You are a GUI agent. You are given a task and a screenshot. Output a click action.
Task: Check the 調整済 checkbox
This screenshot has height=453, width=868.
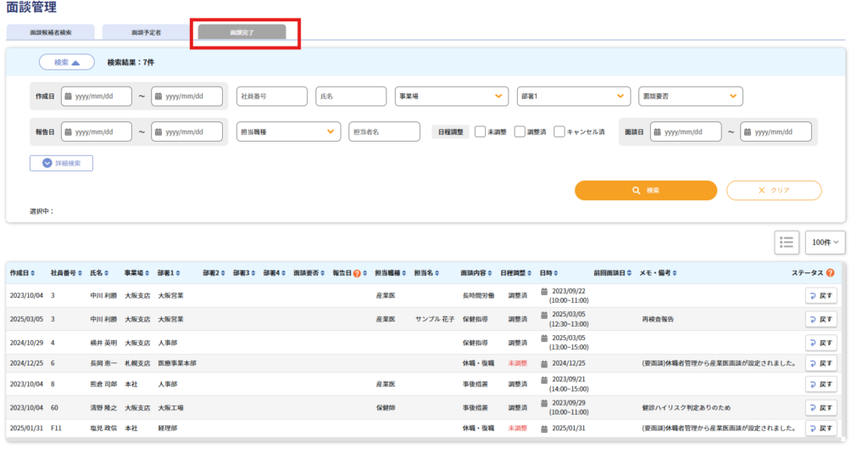click(x=520, y=131)
